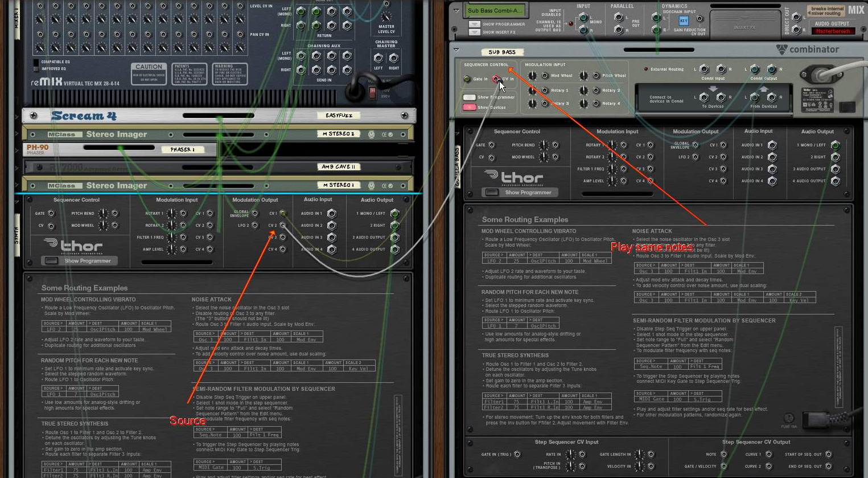Screen dimensions: 868x478
Task: Collapse the Sub Bass Mix Channel device
Action: click(x=456, y=10)
